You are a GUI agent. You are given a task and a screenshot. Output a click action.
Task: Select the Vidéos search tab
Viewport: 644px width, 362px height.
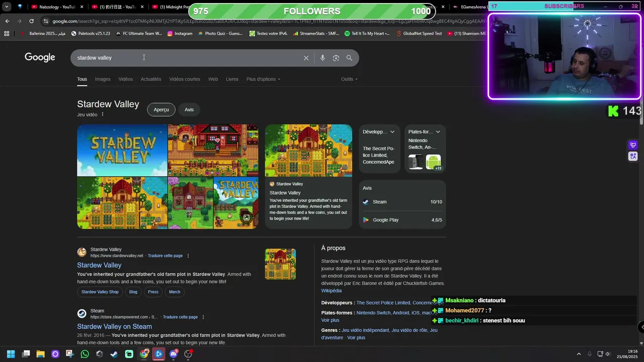click(126, 79)
